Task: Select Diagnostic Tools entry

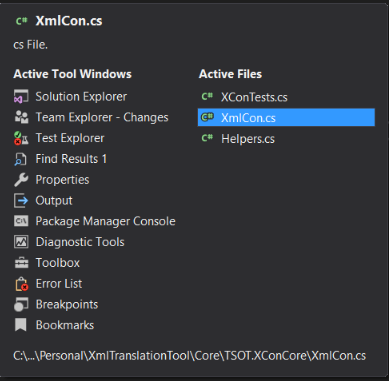Action: 80,242
